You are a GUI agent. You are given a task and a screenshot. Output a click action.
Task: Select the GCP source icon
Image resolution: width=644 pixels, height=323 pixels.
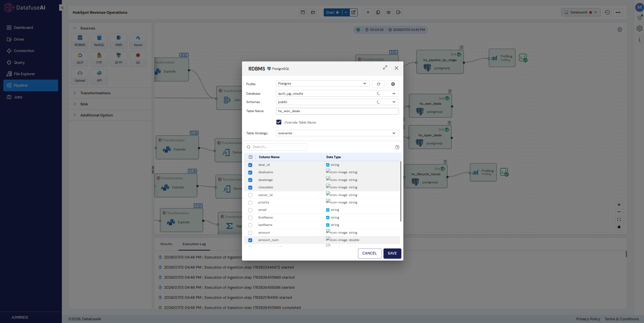click(80, 59)
